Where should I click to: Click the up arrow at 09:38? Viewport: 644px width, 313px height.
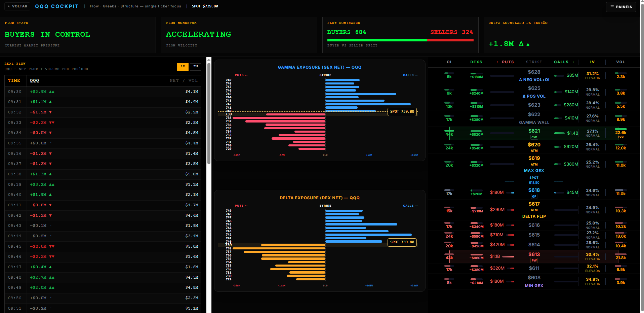pyautogui.click(x=50, y=174)
